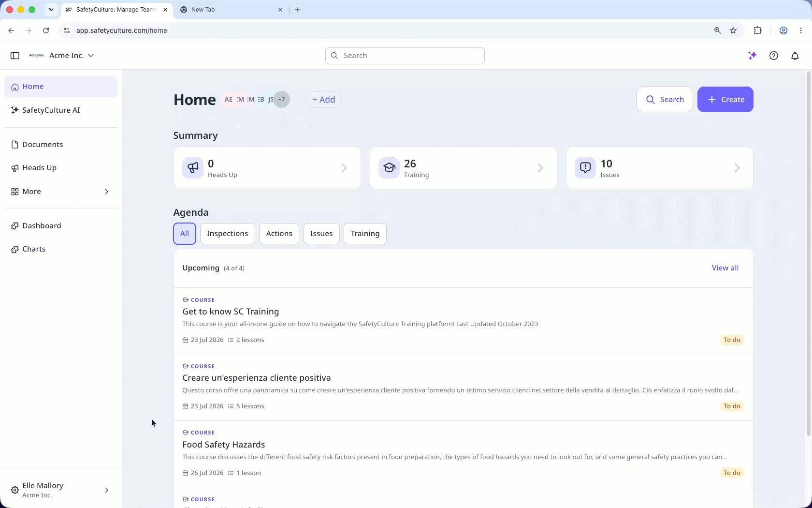The width and height of the screenshot is (812, 508).
Task: Open the Training summary card chevron
Action: click(x=540, y=168)
